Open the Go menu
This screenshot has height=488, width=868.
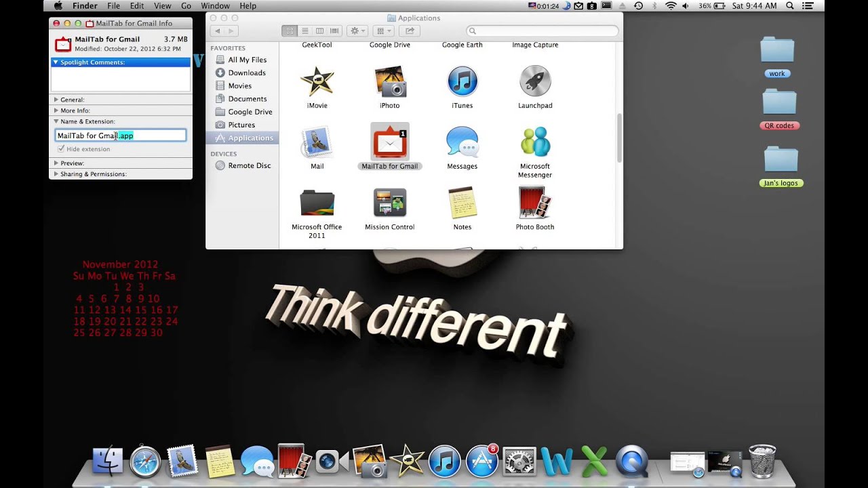[x=186, y=5]
